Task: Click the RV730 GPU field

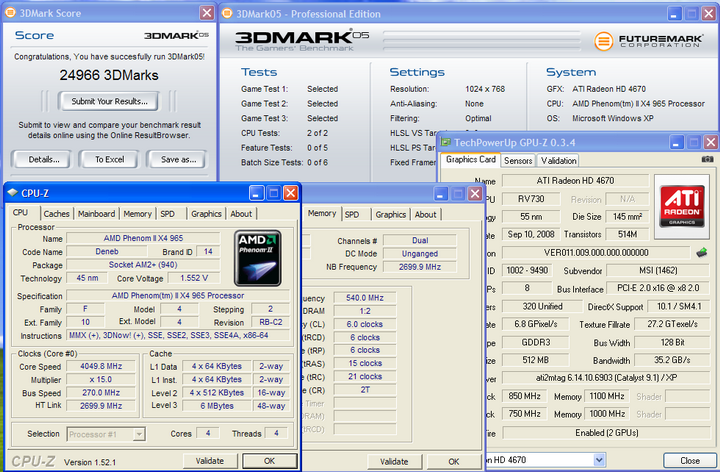Action: [x=531, y=199]
